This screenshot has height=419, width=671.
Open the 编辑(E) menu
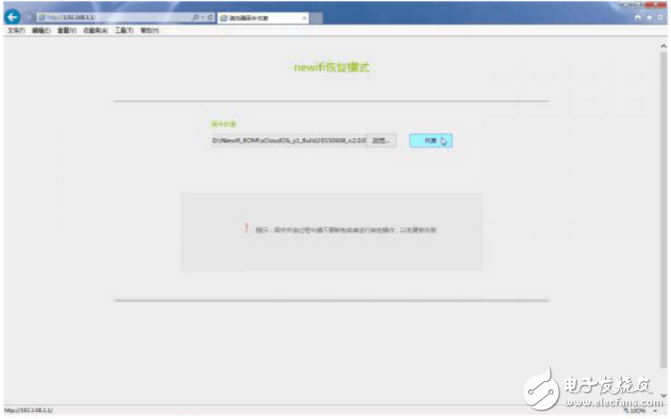(x=41, y=31)
